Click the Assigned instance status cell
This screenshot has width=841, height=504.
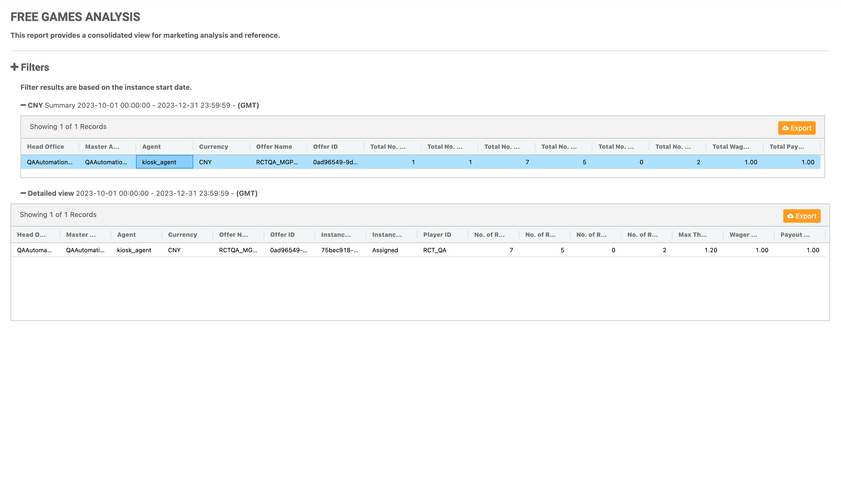(385, 250)
